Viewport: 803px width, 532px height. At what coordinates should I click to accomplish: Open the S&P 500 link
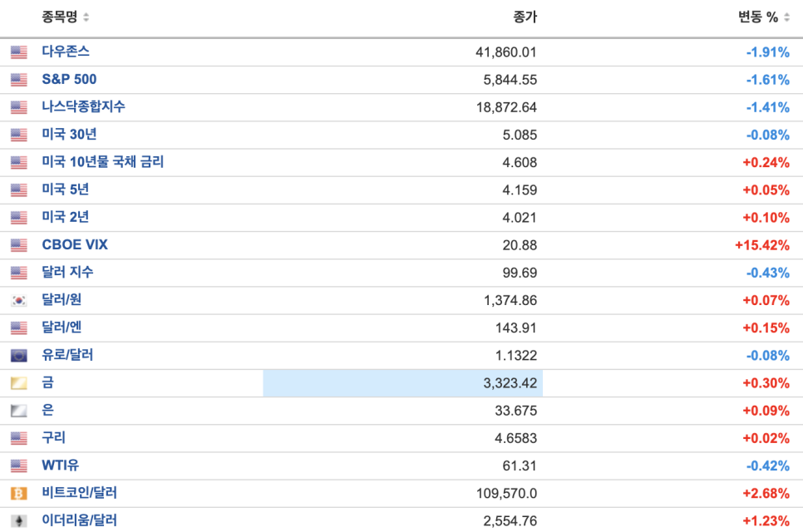[x=69, y=79]
